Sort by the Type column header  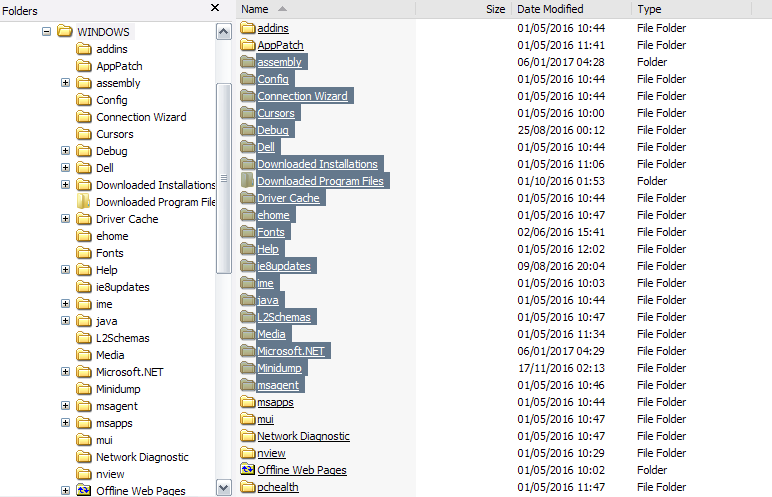pyautogui.click(x=692, y=9)
